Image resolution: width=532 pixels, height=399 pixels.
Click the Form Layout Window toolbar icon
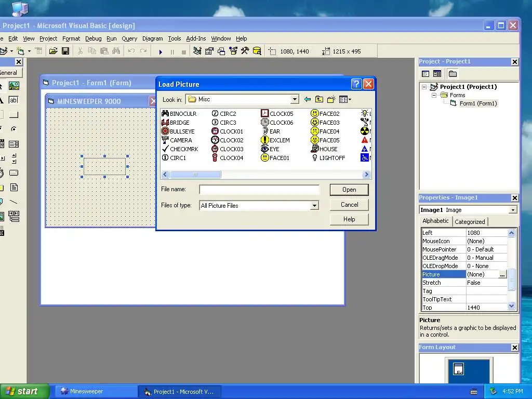pyautogui.click(x=221, y=51)
